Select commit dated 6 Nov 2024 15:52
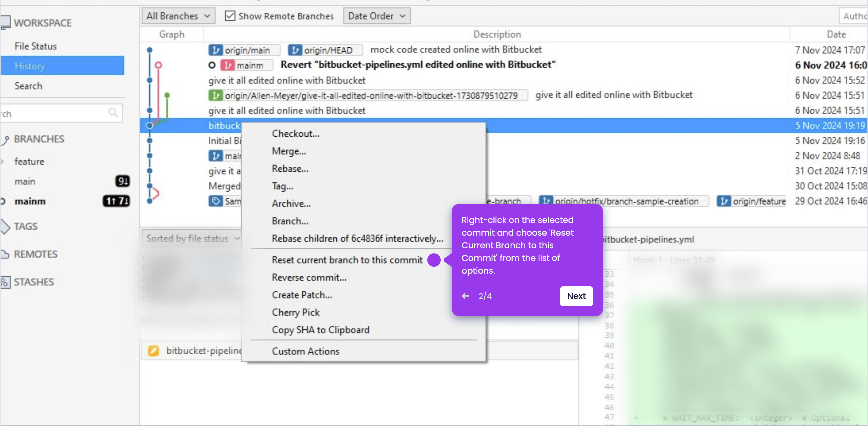Image resolution: width=868 pixels, height=426 pixels. tap(504, 80)
